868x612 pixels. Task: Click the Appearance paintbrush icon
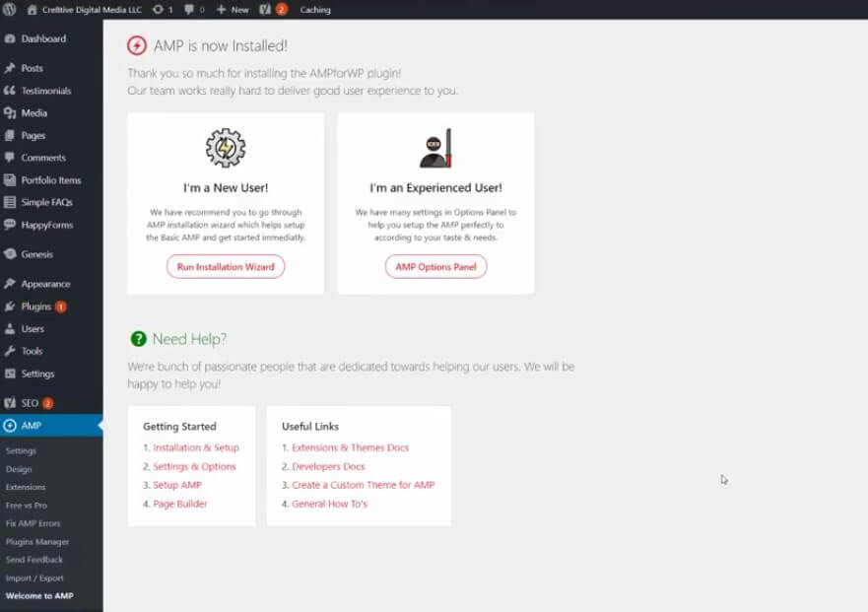coord(10,284)
